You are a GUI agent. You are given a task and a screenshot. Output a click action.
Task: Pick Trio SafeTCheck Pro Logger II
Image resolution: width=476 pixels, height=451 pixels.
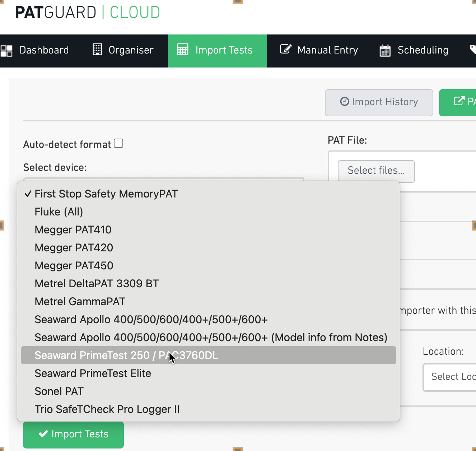(209, 409)
